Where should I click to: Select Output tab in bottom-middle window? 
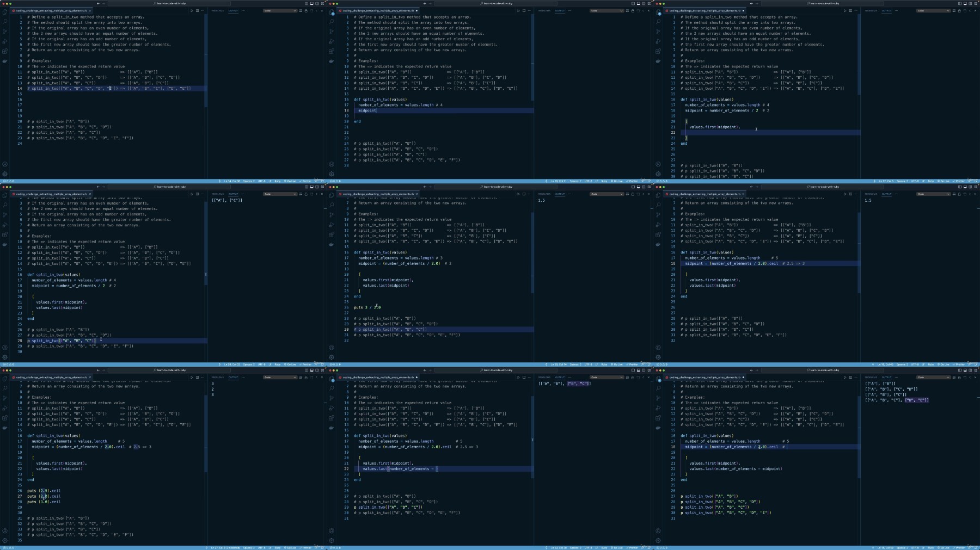(560, 377)
